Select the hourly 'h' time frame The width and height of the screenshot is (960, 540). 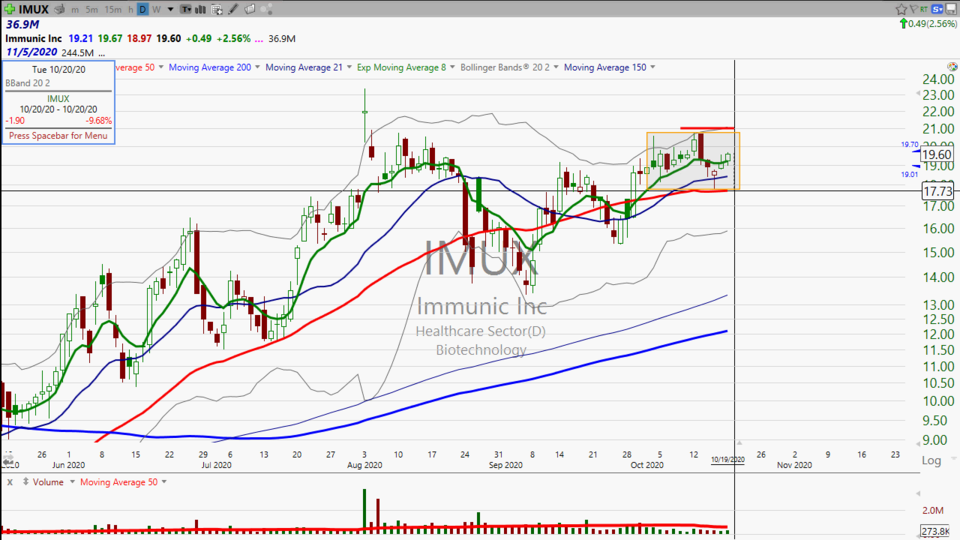pos(130,10)
